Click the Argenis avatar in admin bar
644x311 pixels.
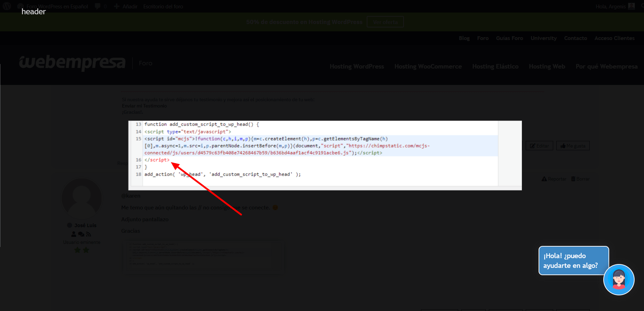coord(631,6)
